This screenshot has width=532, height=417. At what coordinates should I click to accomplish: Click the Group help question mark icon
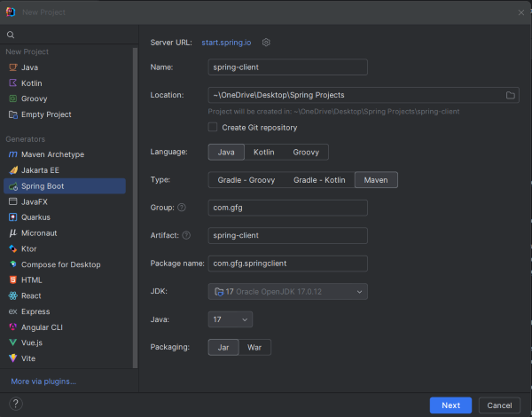[182, 208]
